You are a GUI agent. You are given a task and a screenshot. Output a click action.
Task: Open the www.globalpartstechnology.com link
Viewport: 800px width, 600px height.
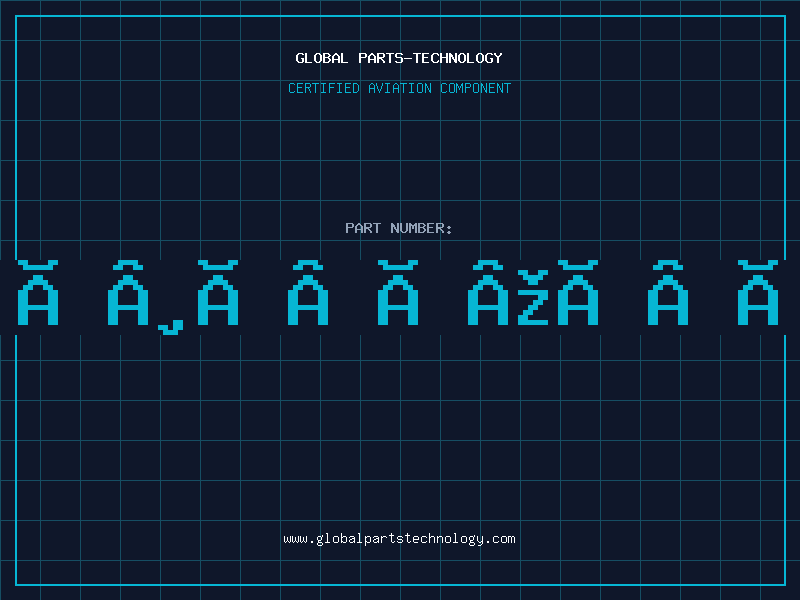[399, 539]
